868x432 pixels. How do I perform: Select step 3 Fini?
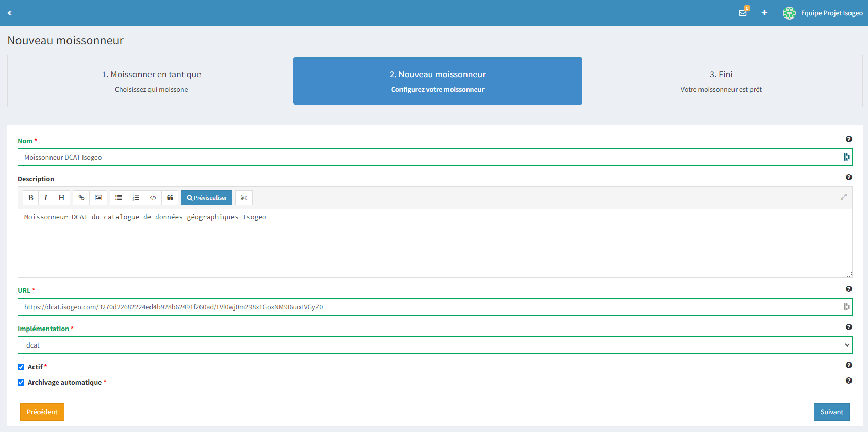[721, 81]
